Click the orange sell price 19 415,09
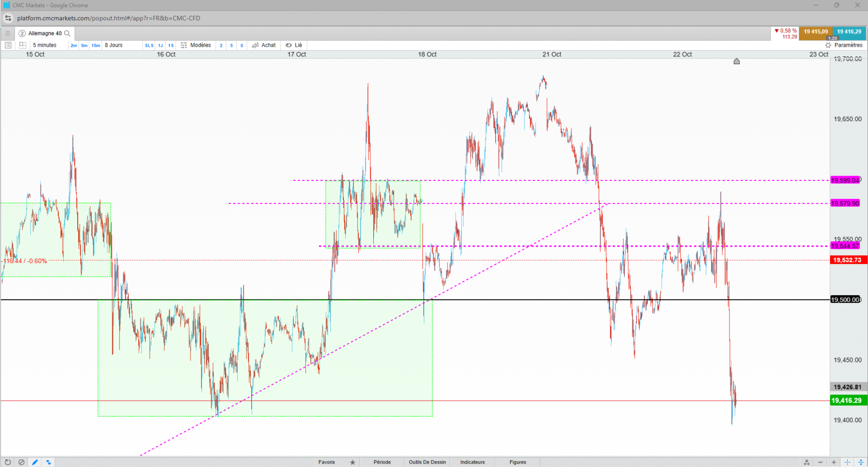This screenshot has width=868, height=467. pos(815,32)
